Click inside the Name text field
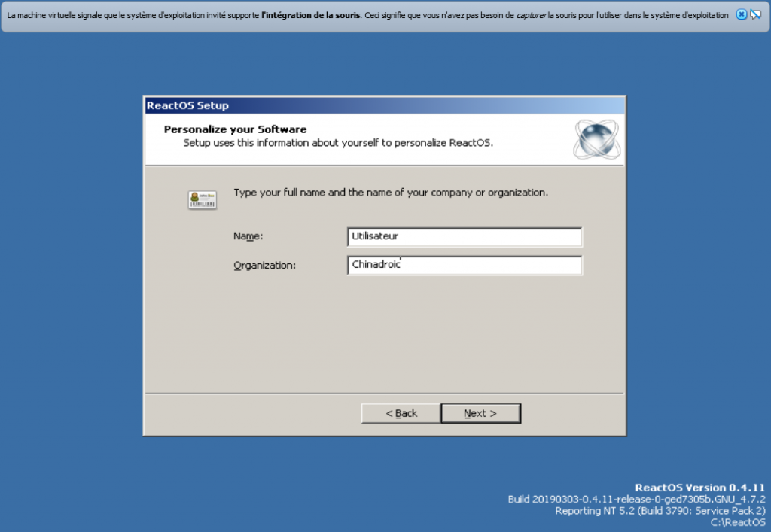Image resolution: width=771 pixels, height=532 pixels. coord(465,236)
